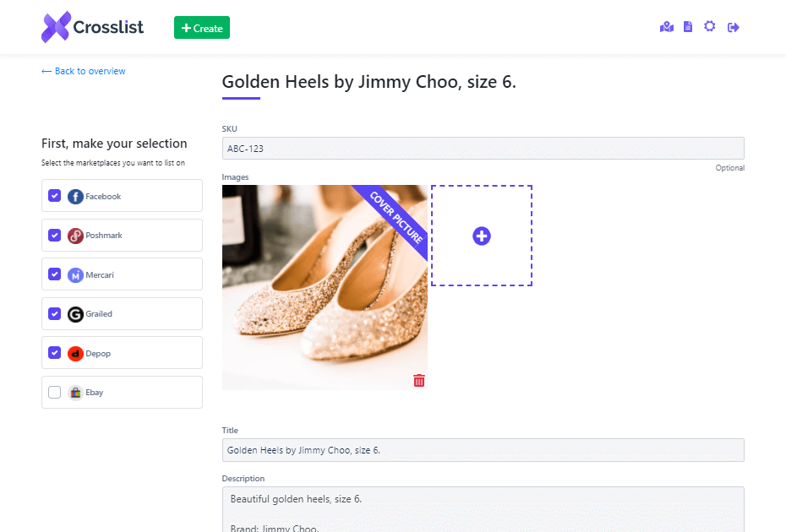Uncheck the Mercari marketplace checkbox

[x=55, y=274]
